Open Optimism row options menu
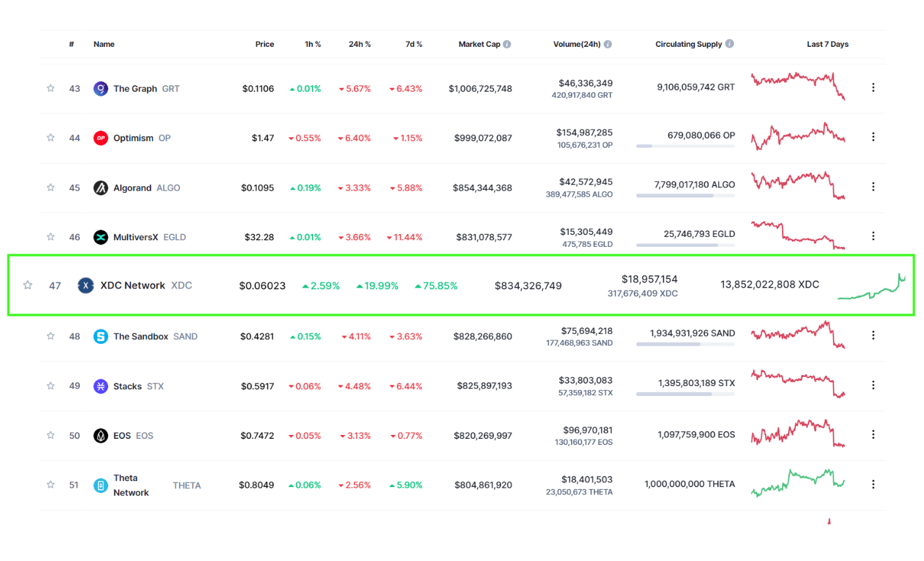This screenshot has height=561, width=924. pos(873,137)
